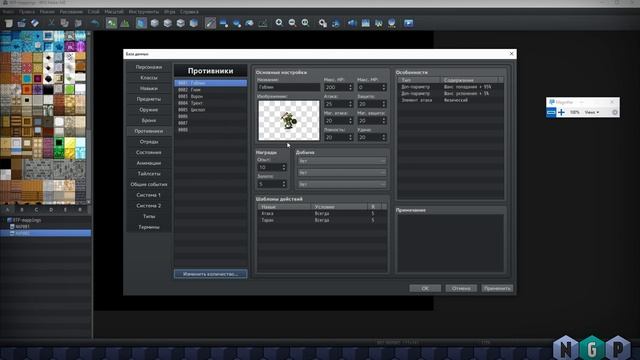
Task: Open project with the folder toolbar icon
Action: (x=22, y=23)
